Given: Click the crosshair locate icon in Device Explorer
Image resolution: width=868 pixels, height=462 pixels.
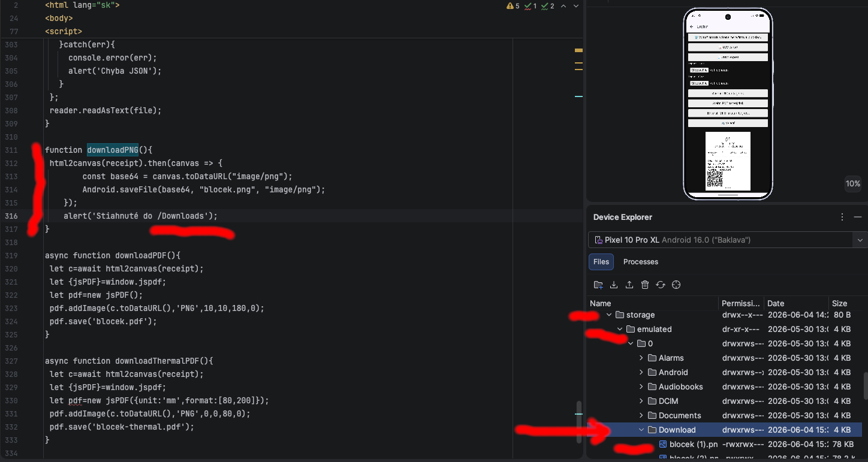Looking at the screenshot, I should (676, 285).
